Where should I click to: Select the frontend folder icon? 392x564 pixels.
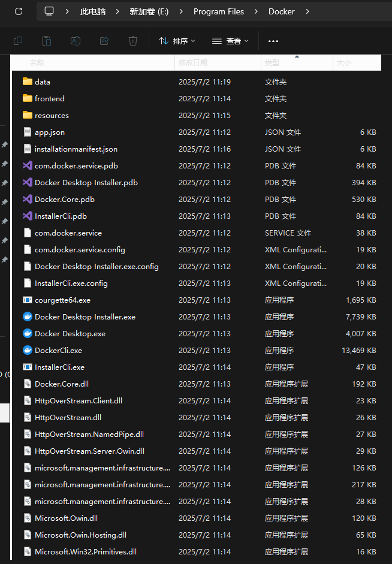[28, 98]
